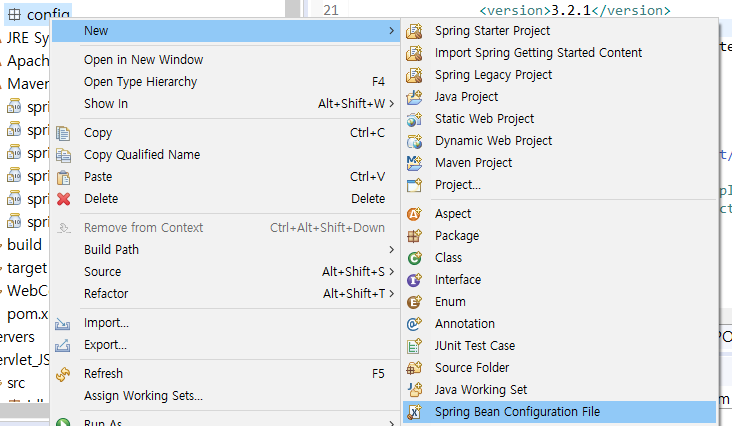Click the red Delete X icon
The image size is (732, 426).
[63, 199]
